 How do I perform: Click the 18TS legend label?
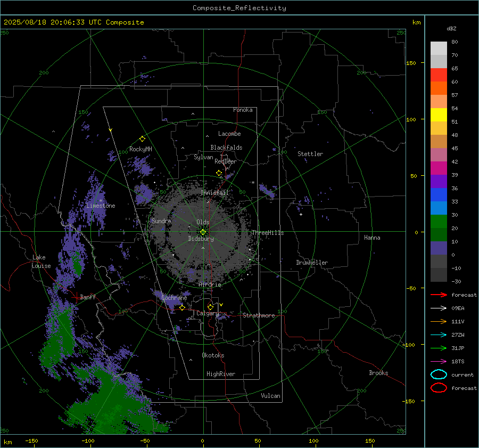pos(458,362)
